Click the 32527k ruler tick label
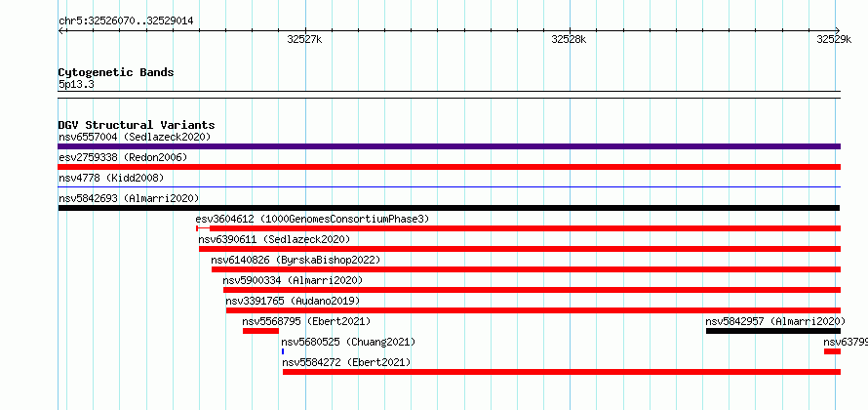The width and height of the screenshot is (868, 410). 304,39
